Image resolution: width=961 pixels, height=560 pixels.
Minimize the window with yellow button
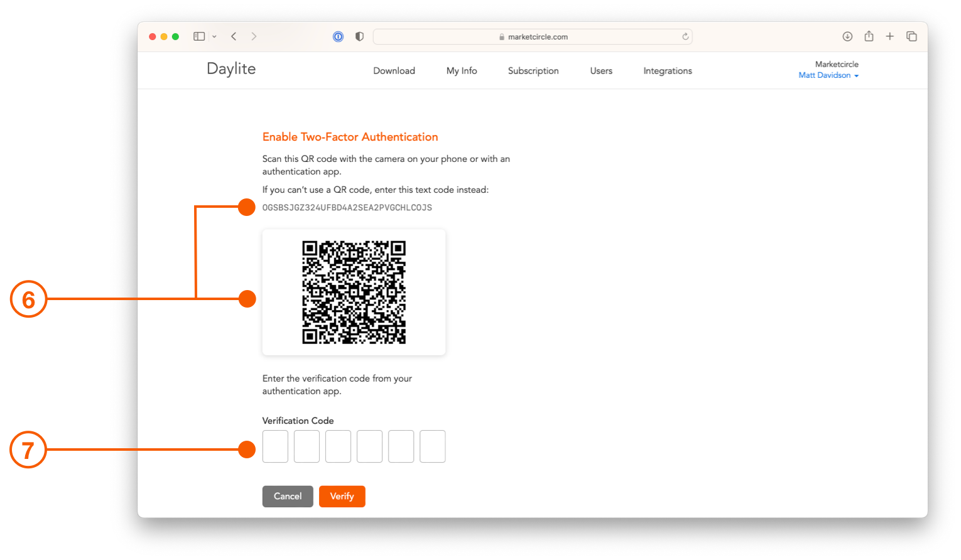coord(164,36)
